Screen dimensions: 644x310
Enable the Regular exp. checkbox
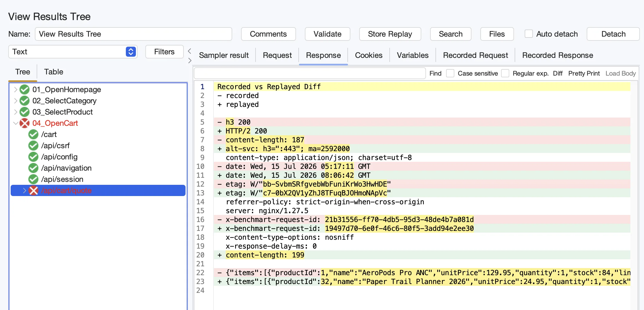(505, 73)
